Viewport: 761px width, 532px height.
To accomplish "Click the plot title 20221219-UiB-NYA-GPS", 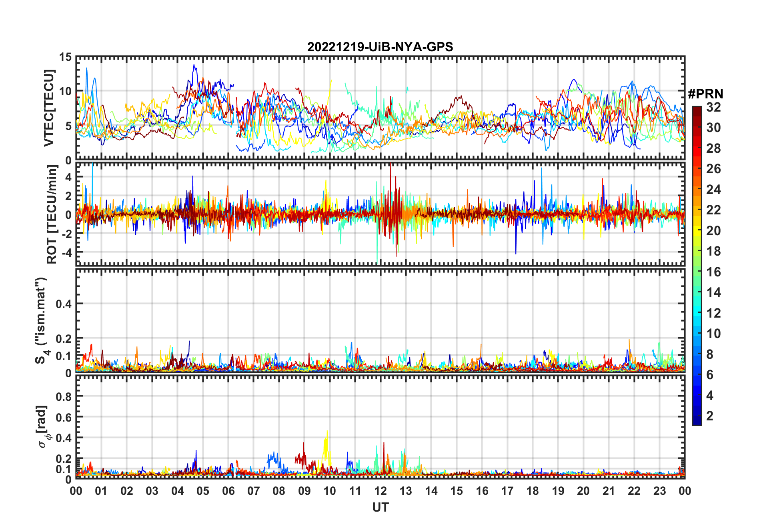I will pyautogui.click(x=380, y=47).
